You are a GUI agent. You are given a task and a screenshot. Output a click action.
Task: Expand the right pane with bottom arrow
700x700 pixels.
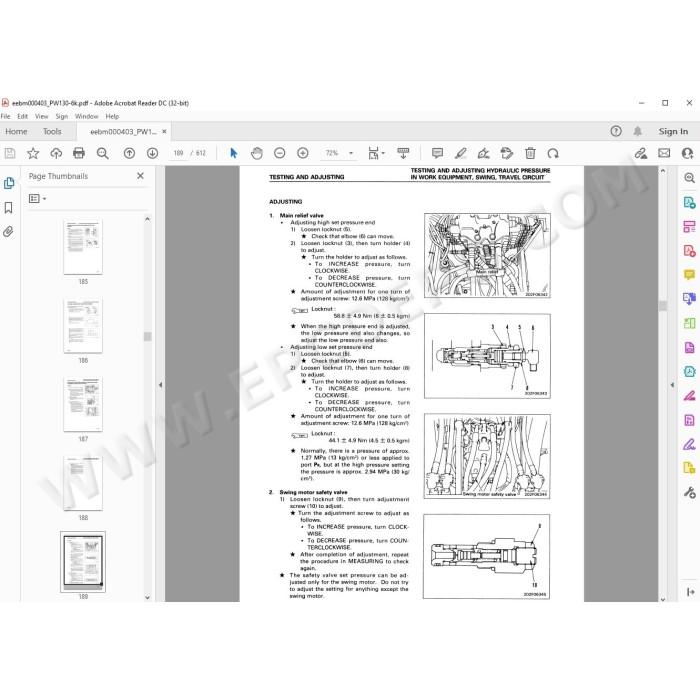(691, 592)
